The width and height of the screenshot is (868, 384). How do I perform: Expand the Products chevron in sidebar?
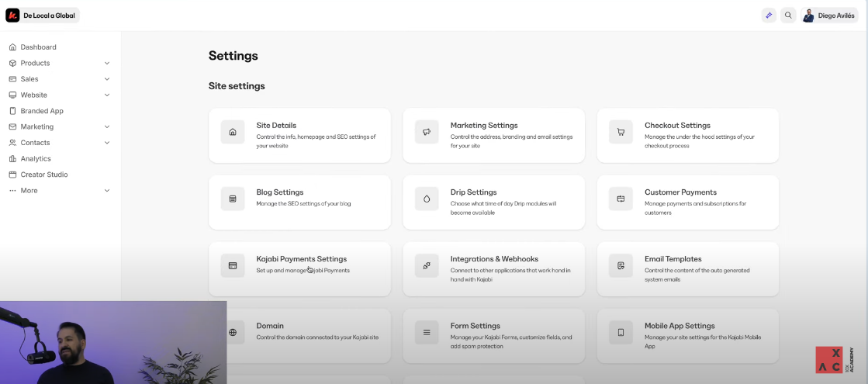pos(107,63)
